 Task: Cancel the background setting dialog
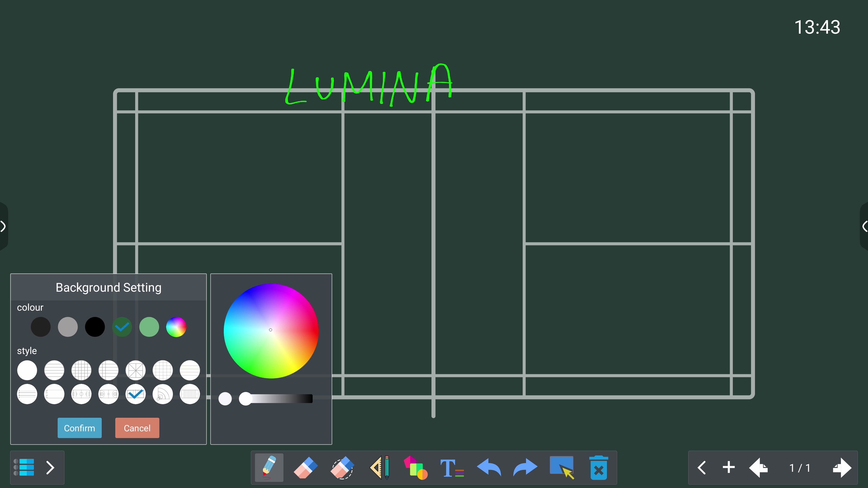pos(137,428)
